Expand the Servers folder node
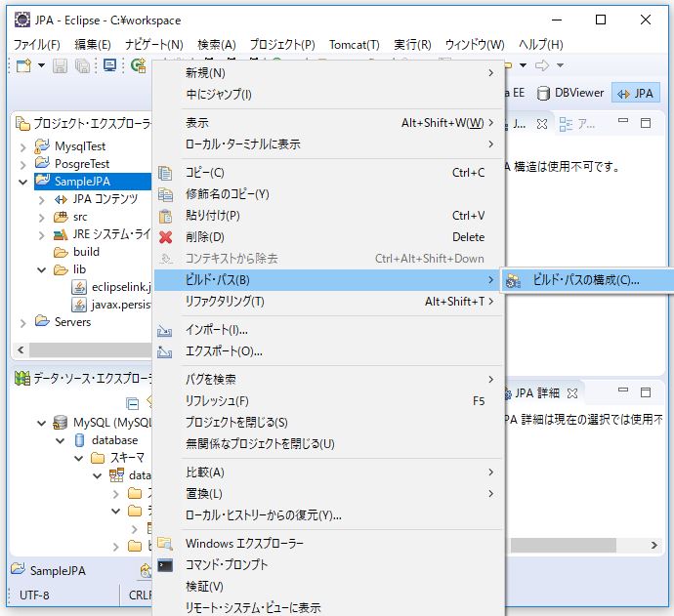Screen dimensions: 674x616 [x=23, y=322]
